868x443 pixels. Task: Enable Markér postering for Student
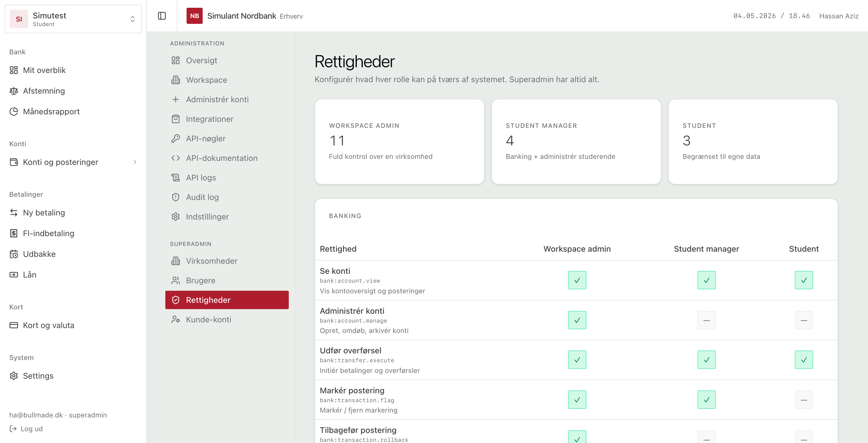click(x=804, y=400)
